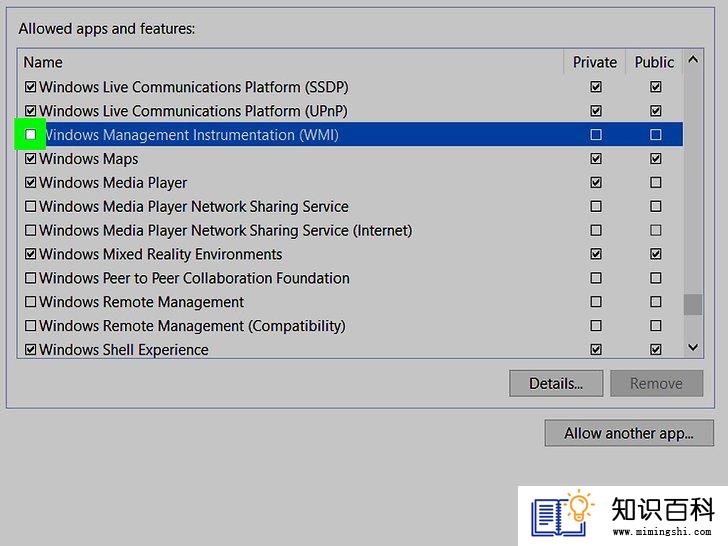Click the scroll down arrow of the list

(693, 347)
